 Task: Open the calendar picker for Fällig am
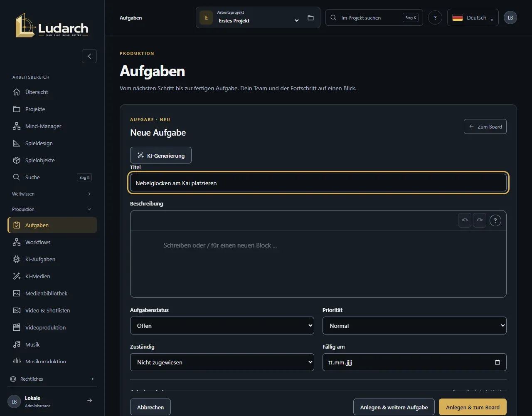coord(498,362)
